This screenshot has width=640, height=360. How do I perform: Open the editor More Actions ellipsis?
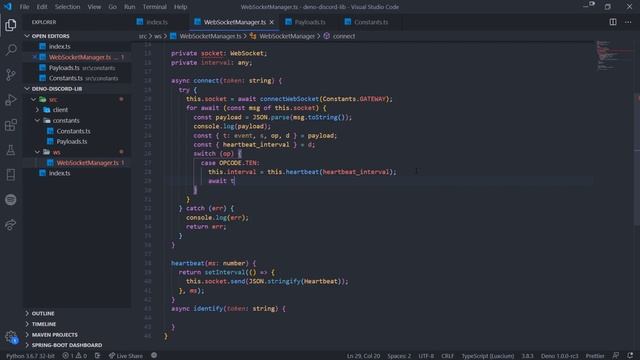[628, 22]
